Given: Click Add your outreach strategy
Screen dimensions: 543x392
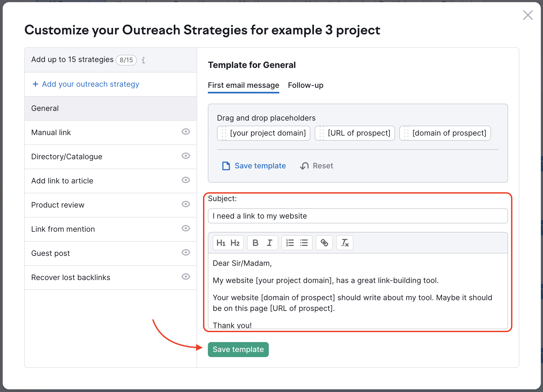Looking at the screenshot, I should (90, 84).
